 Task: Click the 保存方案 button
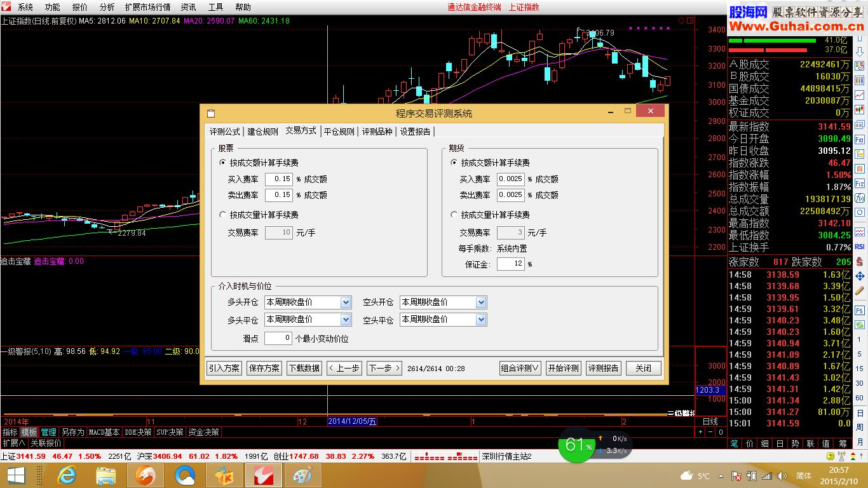[x=264, y=368]
